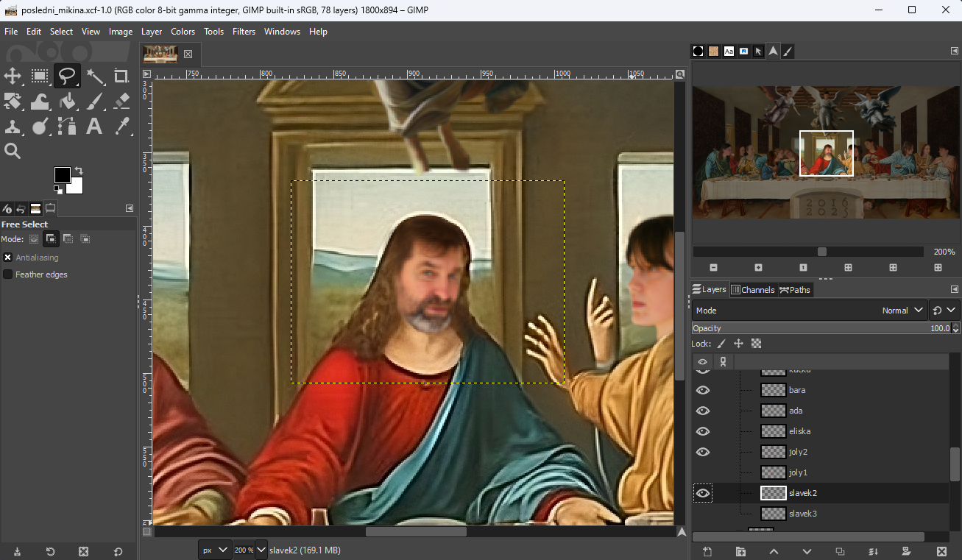Image resolution: width=962 pixels, height=560 pixels.
Task: Open the tool options panel menu arrow
Action: [x=130, y=208]
